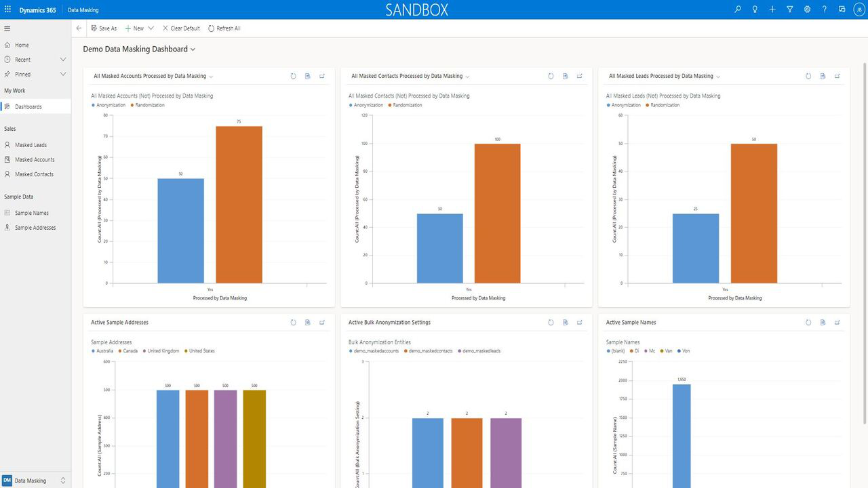Click the help question mark icon
Screen dimensions: 868x488
825,9
